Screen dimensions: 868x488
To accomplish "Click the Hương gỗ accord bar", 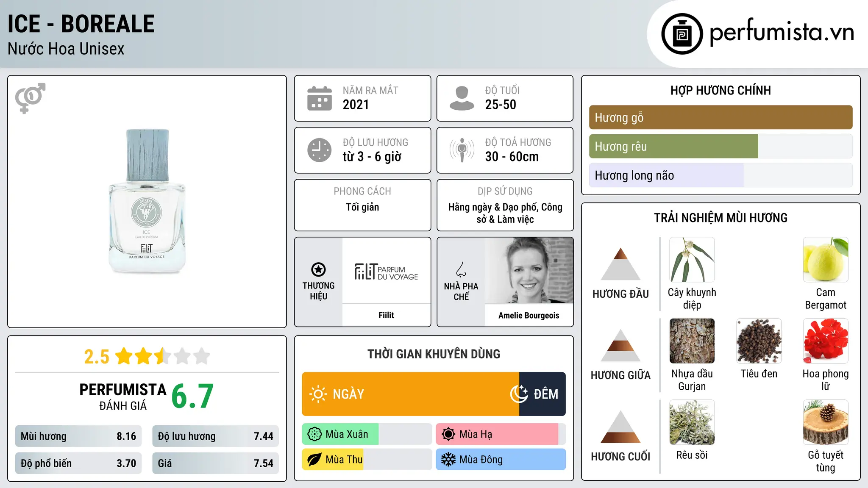I will tap(721, 117).
